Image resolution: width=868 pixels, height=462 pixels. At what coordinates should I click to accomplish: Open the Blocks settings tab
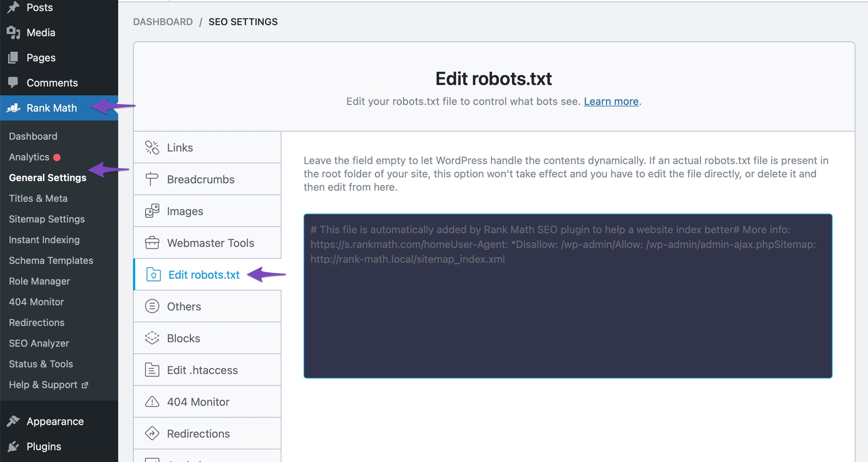click(207, 338)
